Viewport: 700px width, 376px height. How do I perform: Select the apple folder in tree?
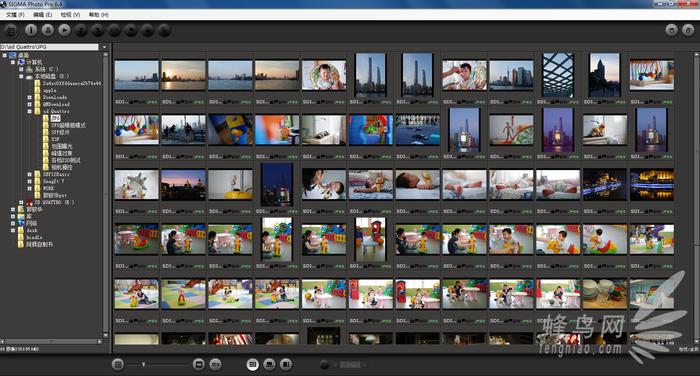pos(50,90)
